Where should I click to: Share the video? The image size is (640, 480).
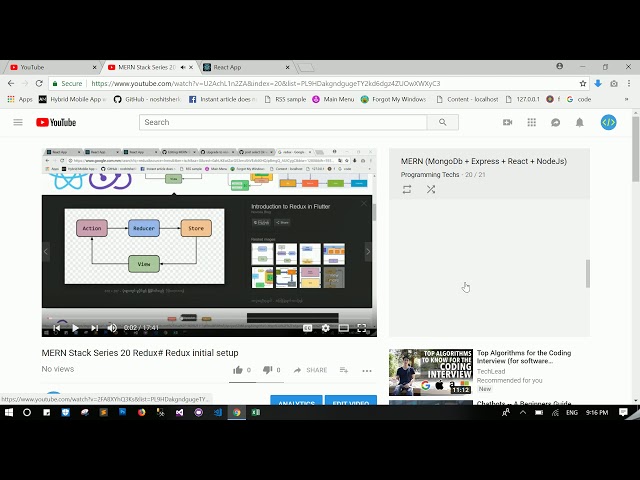[310, 370]
